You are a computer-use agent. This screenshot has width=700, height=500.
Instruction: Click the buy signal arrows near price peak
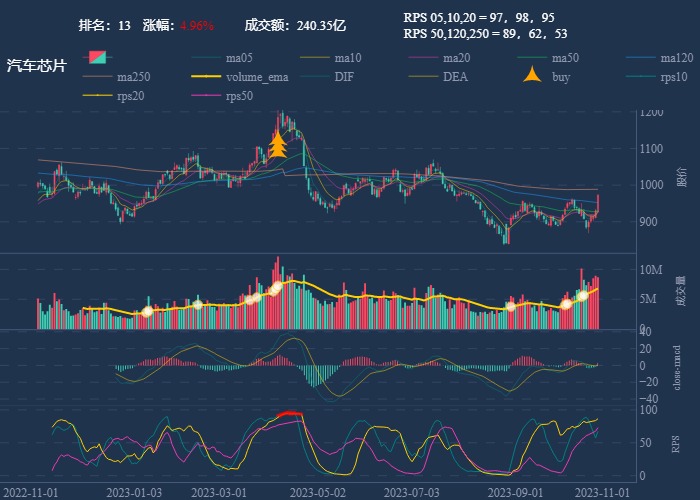point(277,146)
